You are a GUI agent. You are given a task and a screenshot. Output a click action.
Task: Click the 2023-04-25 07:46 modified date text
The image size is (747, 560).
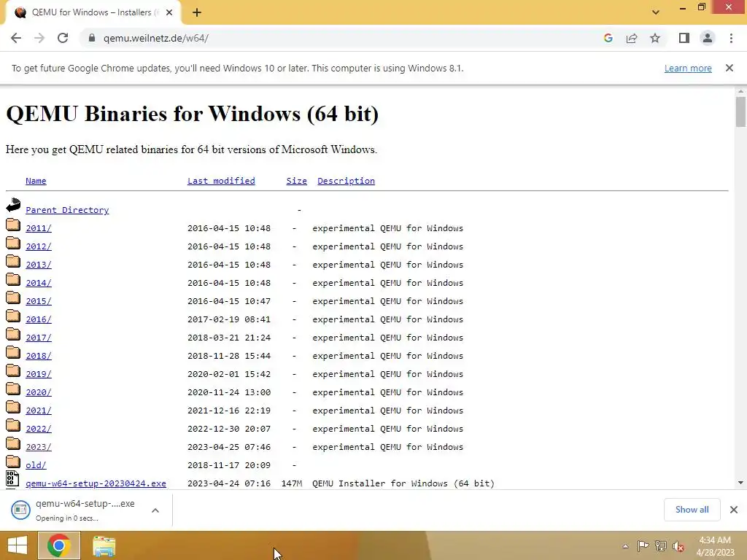click(x=229, y=447)
